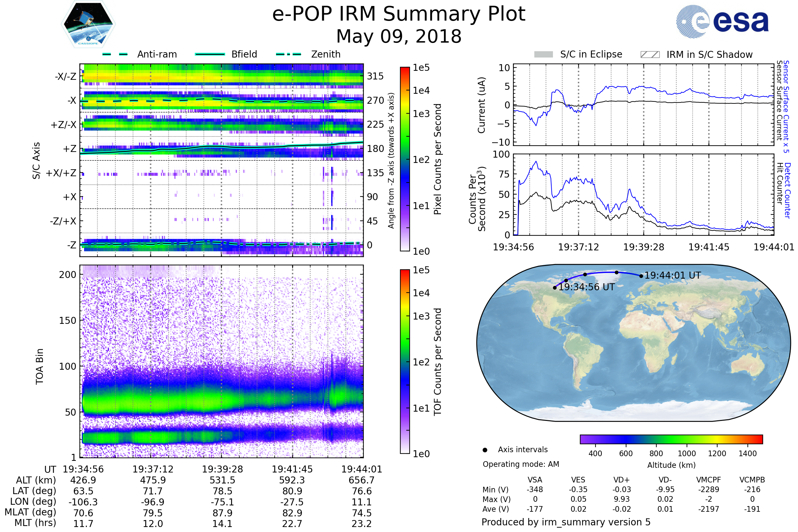Viewport: 798px width, 532px height.
Task: Click the Altitude (km) horizontal colorbar
Action: pos(671,439)
